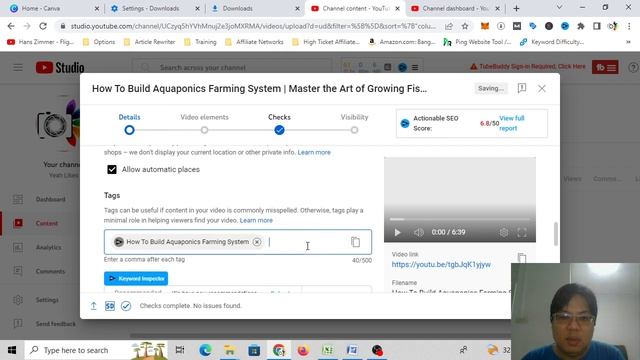Switch to Settings - Downloads browser tab
This screenshot has width=640, height=360.
pos(155,8)
